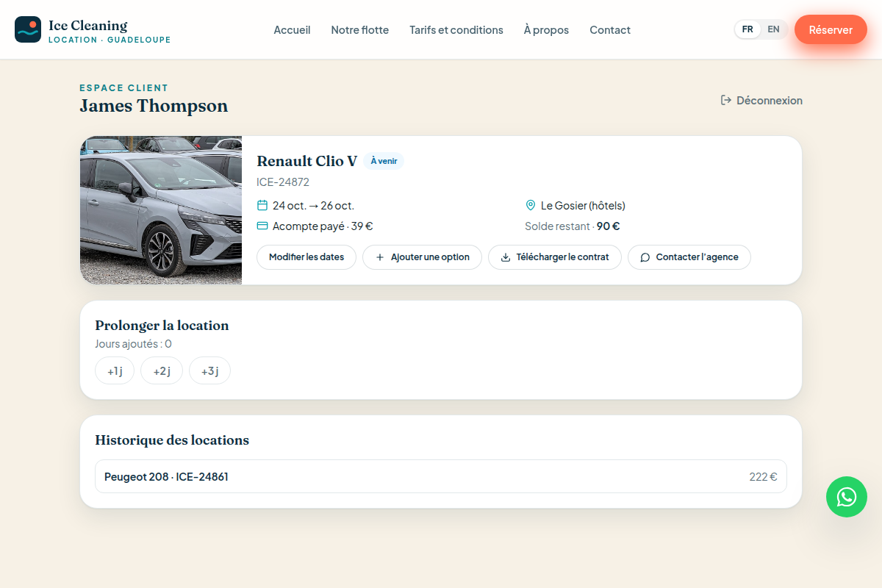882x588 pixels.
Task: Click booking reference ICE-24872
Action: pos(283,182)
